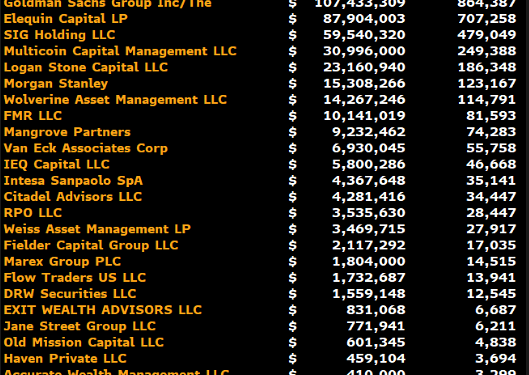
Task: Click the share count 123,167
Action: click(x=486, y=84)
